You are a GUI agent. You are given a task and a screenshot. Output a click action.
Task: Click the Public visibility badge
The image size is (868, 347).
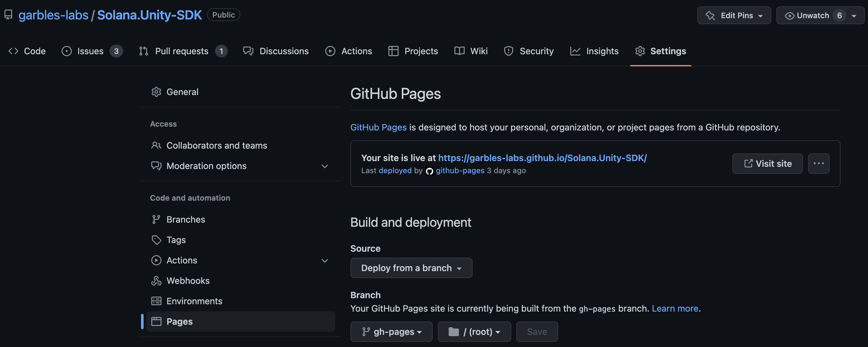(x=223, y=15)
